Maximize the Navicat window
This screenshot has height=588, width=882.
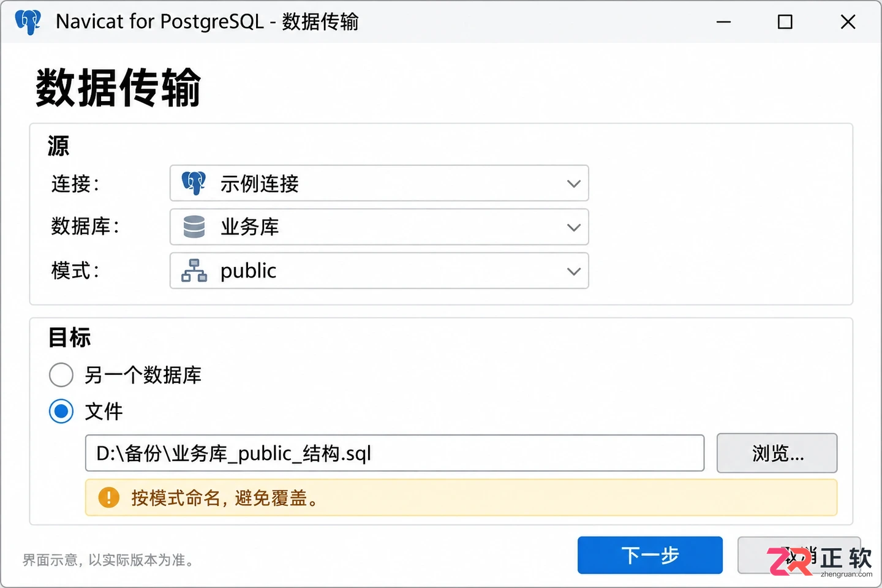point(785,22)
